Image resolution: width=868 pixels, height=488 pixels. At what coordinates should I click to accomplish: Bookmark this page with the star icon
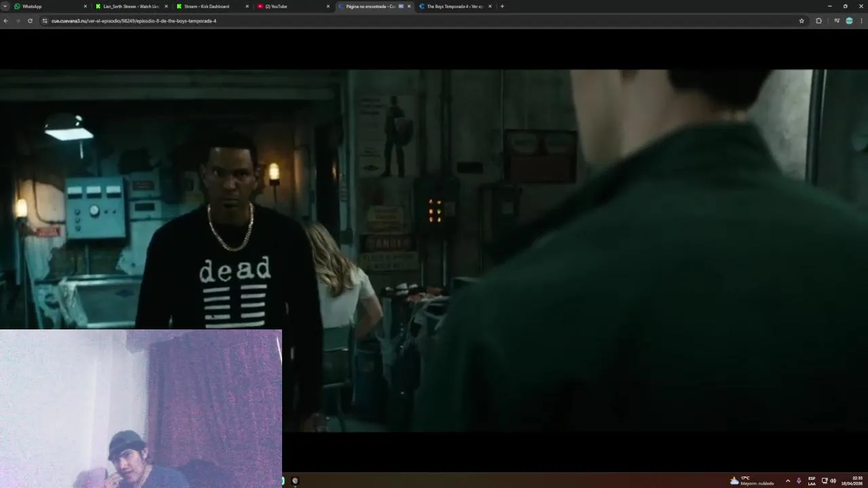coord(802,21)
